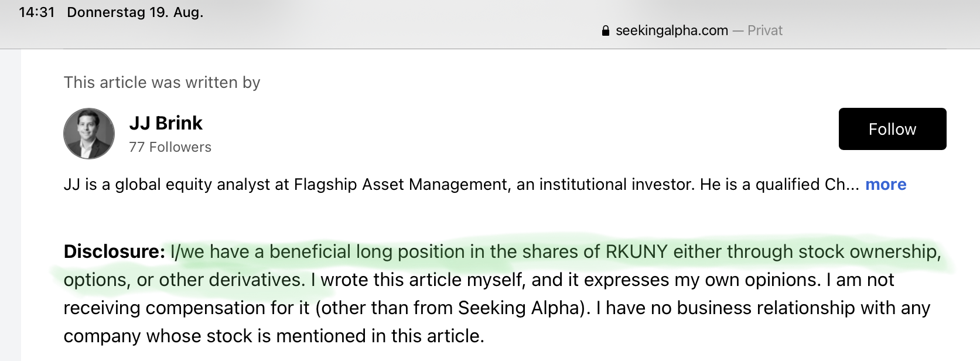Click 'Flagship Asset Management' in the author bio
Image resolution: width=980 pixels, height=361 pixels.
tap(401, 185)
